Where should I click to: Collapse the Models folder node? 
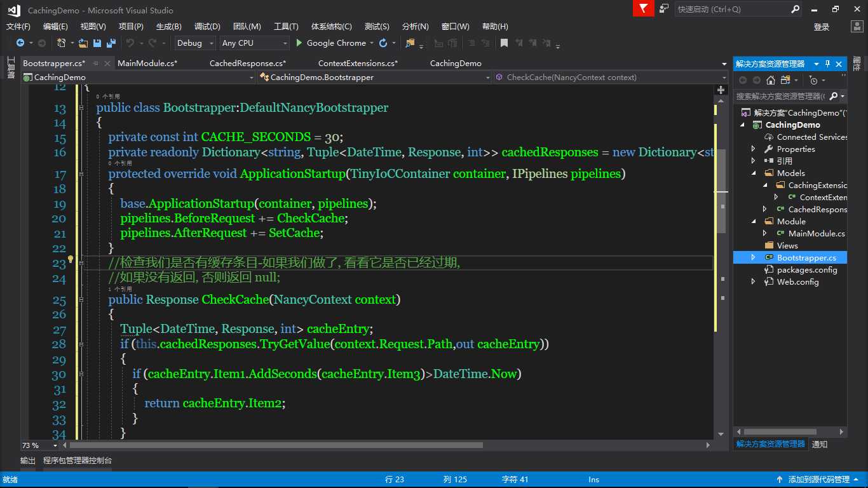pos(754,173)
